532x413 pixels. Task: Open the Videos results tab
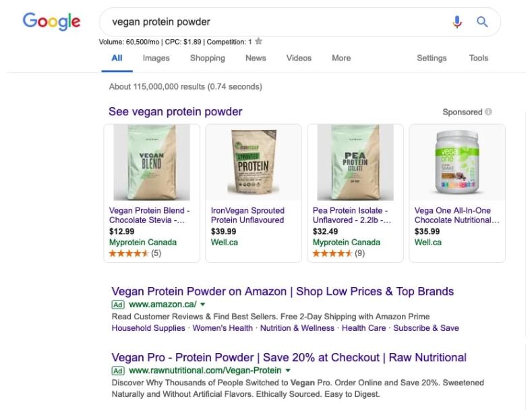(299, 58)
